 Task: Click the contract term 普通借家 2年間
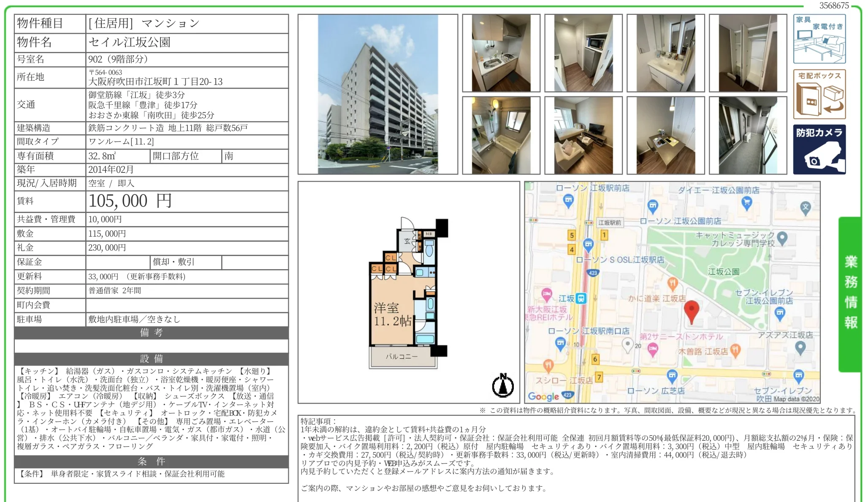pyautogui.click(x=115, y=290)
